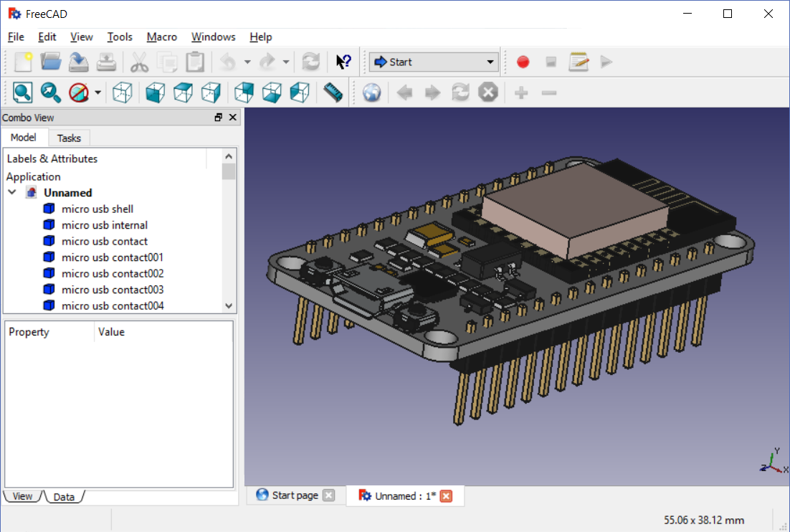Click the Open file folder icon
790x532 pixels.
51,62
